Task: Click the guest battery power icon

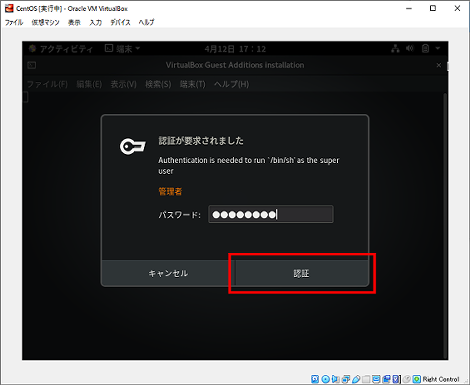Action: pos(425,49)
